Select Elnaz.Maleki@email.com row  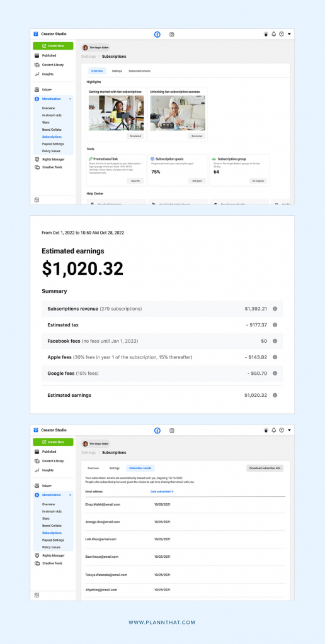click(185, 504)
